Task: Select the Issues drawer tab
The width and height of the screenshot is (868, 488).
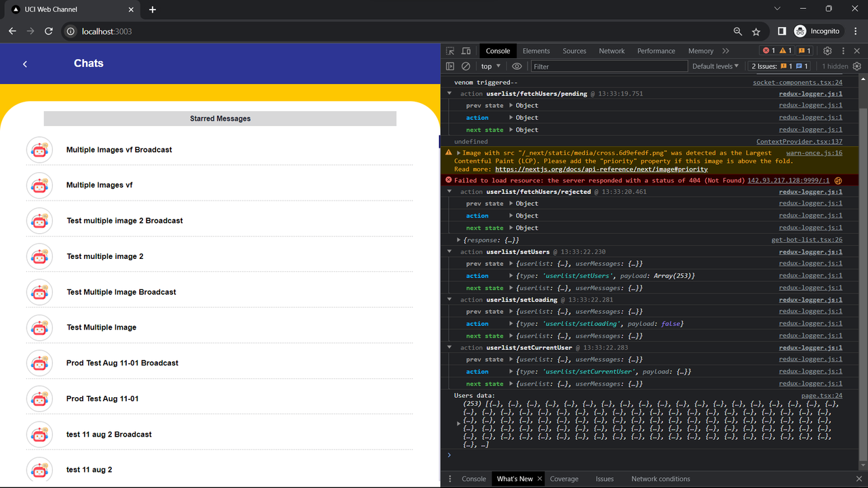Action: 605,479
